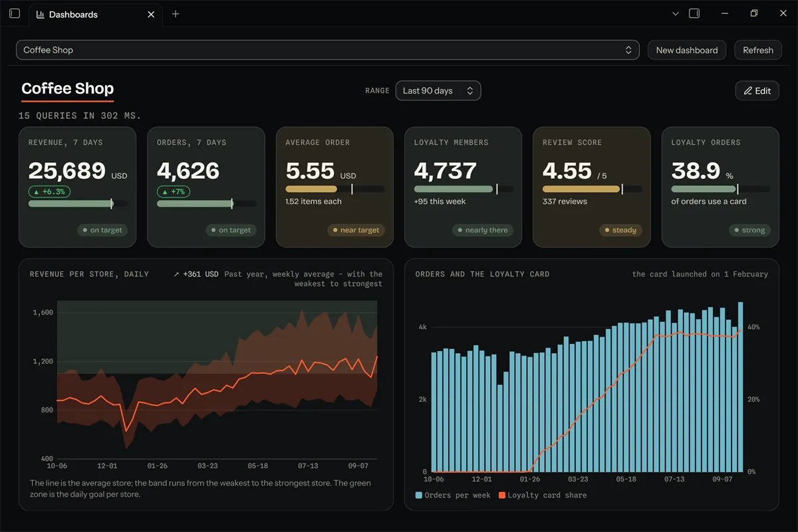This screenshot has width=798, height=532.
Task: Click the RANGE label
Action: coord(377,90)
